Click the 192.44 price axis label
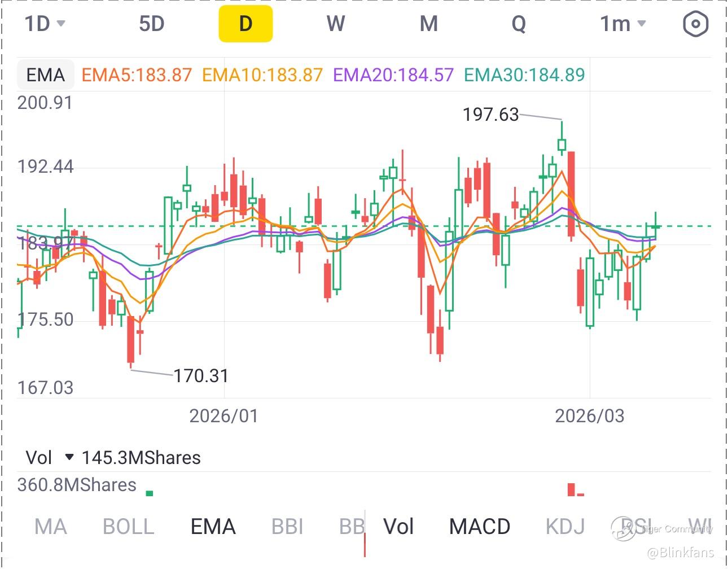This screenshot has width=728, height=569. point(45,167)
